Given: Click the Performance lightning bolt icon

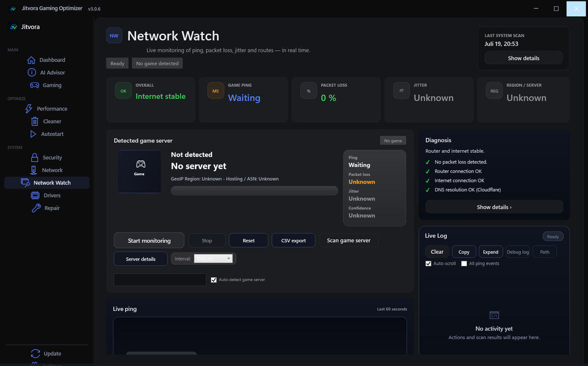Looking at the screenshot, I should tap(29, 108).
